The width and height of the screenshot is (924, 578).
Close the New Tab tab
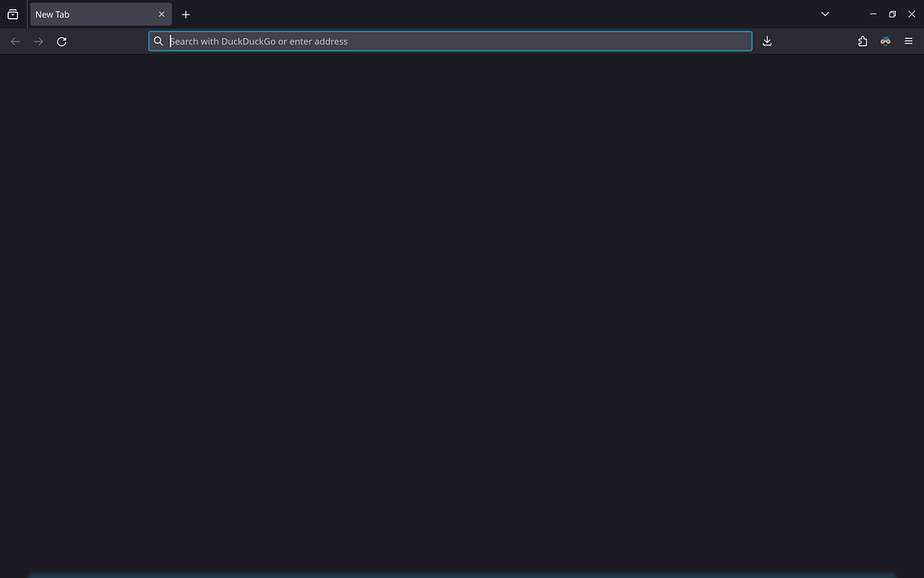(162, 14)
